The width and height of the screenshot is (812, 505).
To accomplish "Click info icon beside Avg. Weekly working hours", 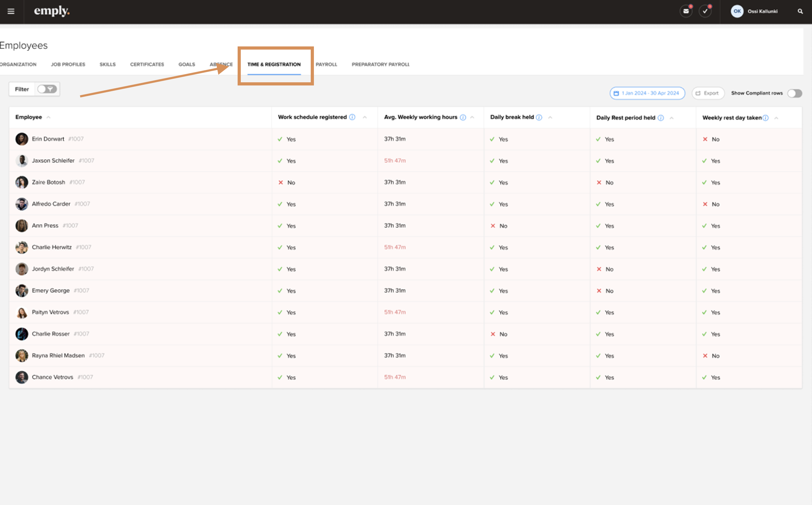I will pos(463,117).
